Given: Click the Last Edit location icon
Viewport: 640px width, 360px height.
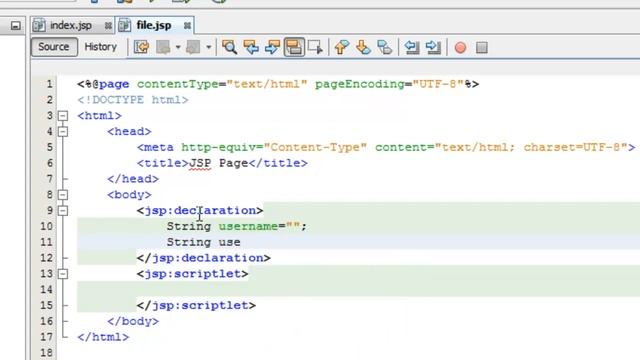Looking at the screenshot, I should 142,47.
